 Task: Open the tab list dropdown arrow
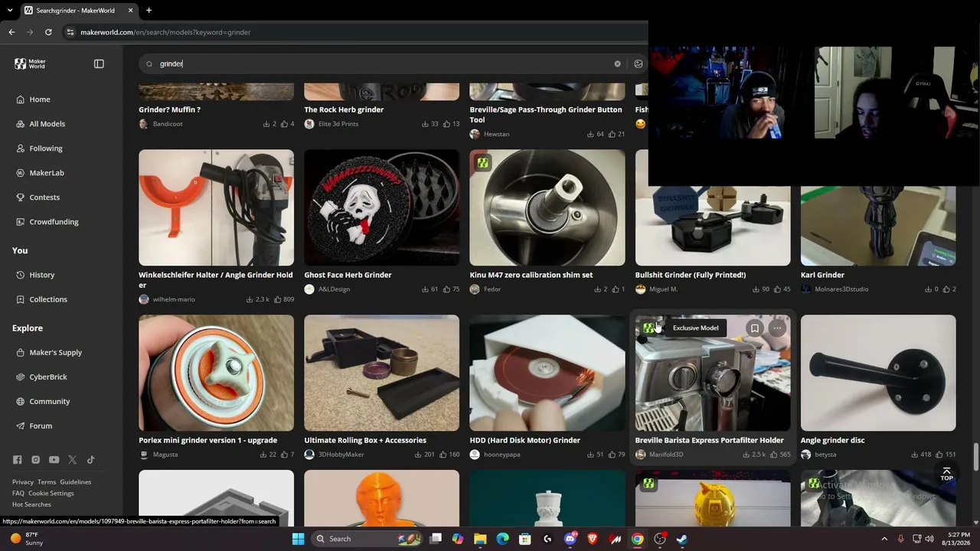(x=10, y=10)
